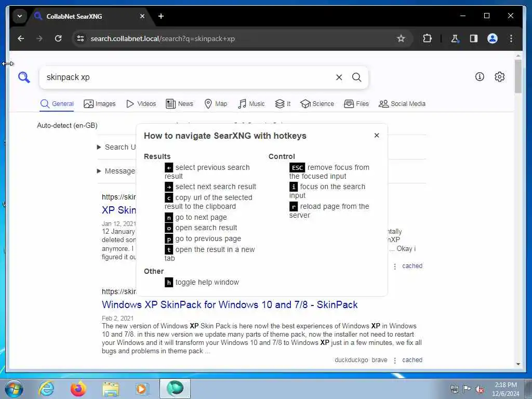Click the address bar URL

coord(163,38)
